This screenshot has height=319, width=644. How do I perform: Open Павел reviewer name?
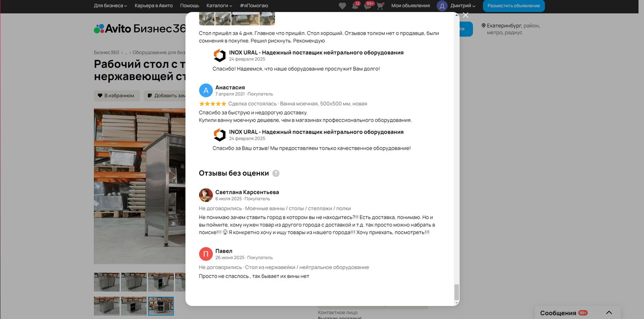[224, 251]
